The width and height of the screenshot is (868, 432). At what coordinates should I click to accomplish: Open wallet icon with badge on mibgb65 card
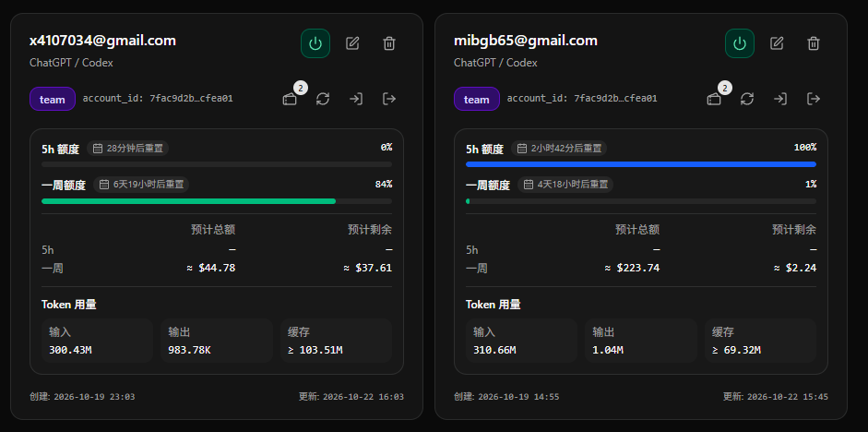714,99
